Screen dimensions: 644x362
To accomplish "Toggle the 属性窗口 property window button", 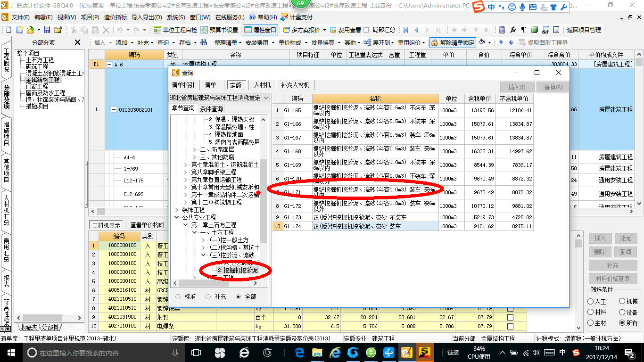I will tap(261, 30).
